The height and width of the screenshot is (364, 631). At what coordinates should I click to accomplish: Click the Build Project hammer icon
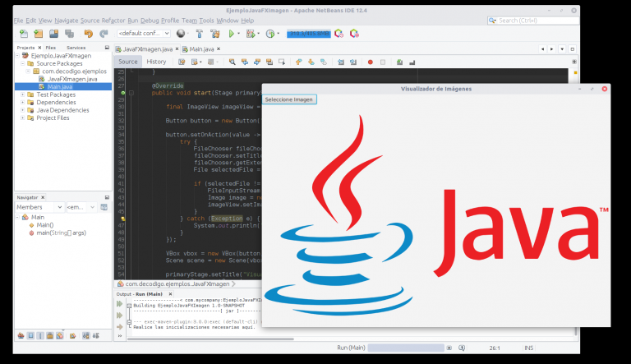pyautogui.click(x=199, y=34)
